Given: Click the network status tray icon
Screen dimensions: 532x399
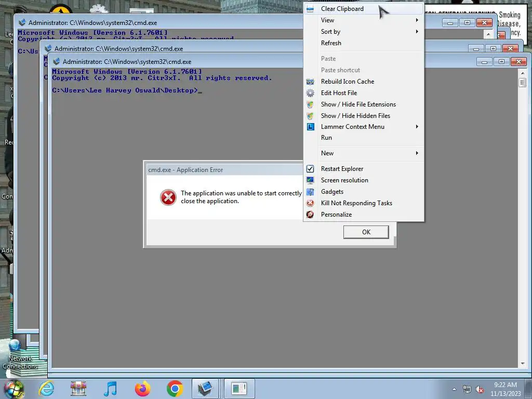Looking at the screenshot, I should [467, 390].
